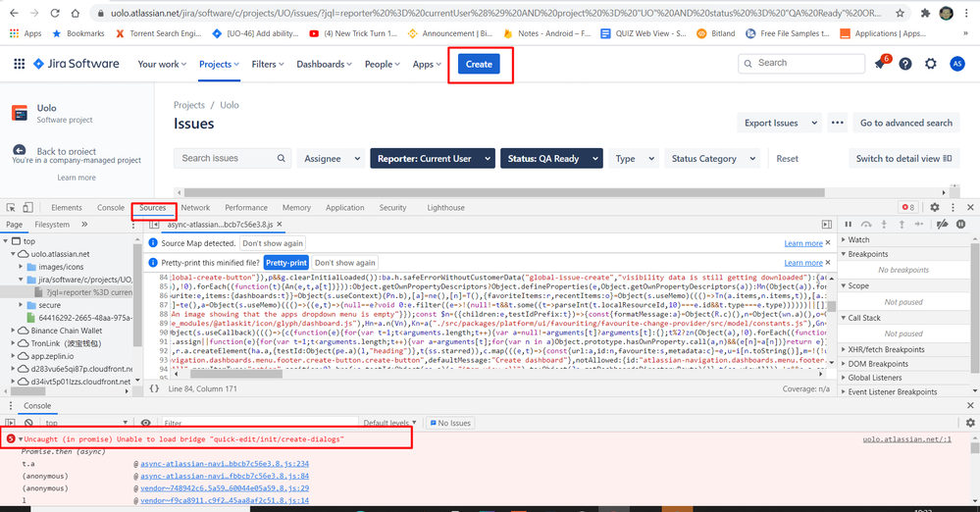This screenshot has height=512, width=980.
Task: Open the Sources tab in DevTools
Action: [x=152, y=208]
